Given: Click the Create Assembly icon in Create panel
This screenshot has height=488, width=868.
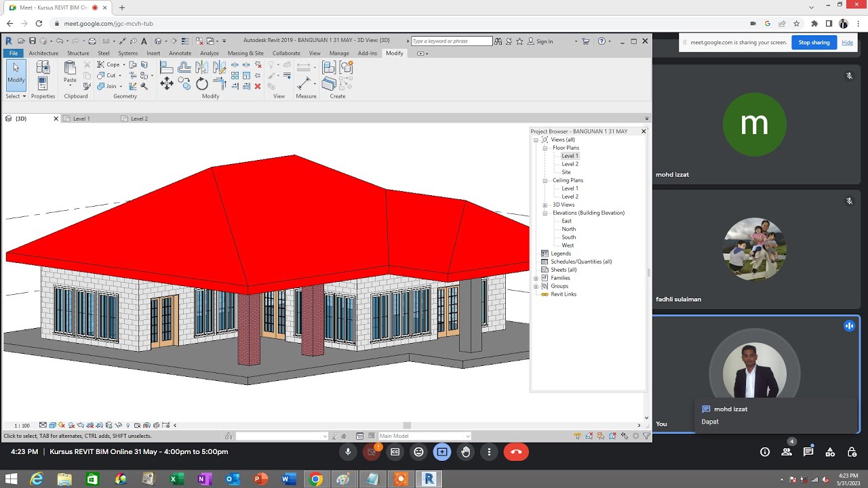Looking at the screenshot, I should tap(329, 67).
